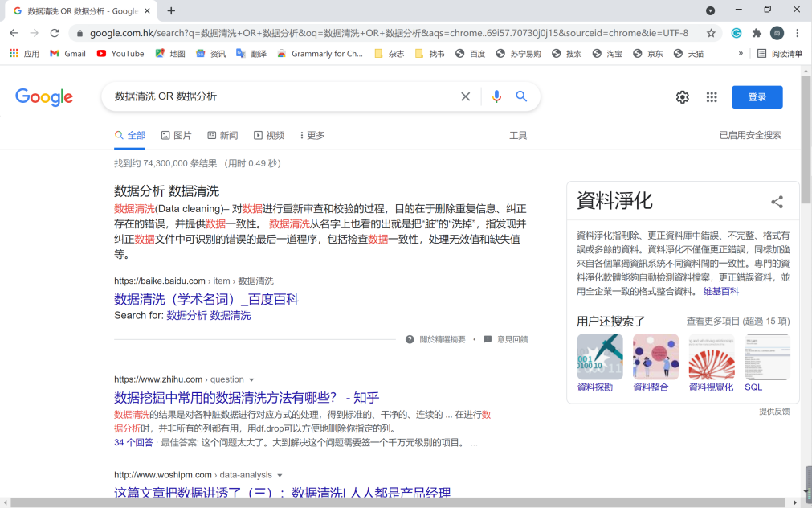Open the 阅读清单 reading list
The width and height of the screenshot is (812, 508).
coord(779,53)
